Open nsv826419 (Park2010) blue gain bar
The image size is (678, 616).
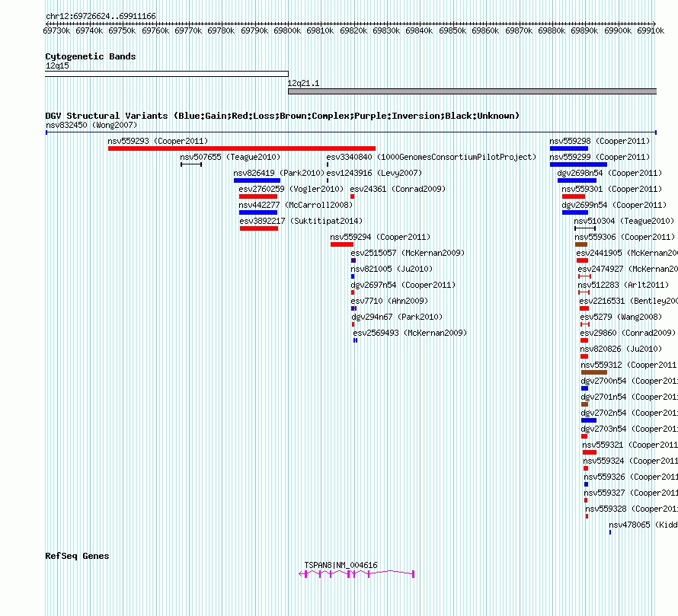(257, 180)
